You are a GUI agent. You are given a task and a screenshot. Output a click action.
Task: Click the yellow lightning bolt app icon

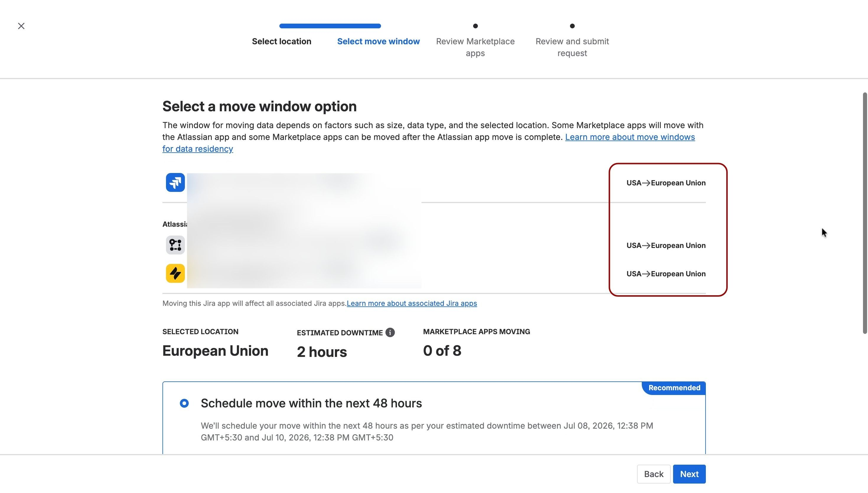click(x=175, y=273)
